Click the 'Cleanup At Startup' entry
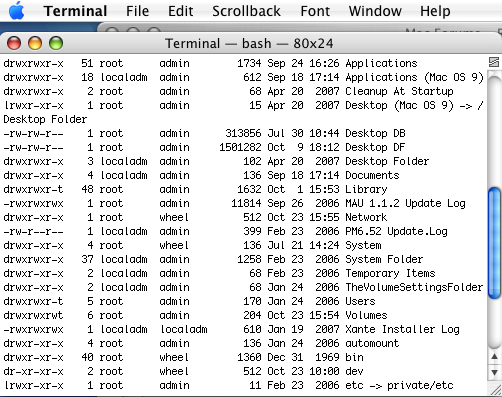Screen dimensions: 502x397 pyautogui.click(x=399, y=91)
